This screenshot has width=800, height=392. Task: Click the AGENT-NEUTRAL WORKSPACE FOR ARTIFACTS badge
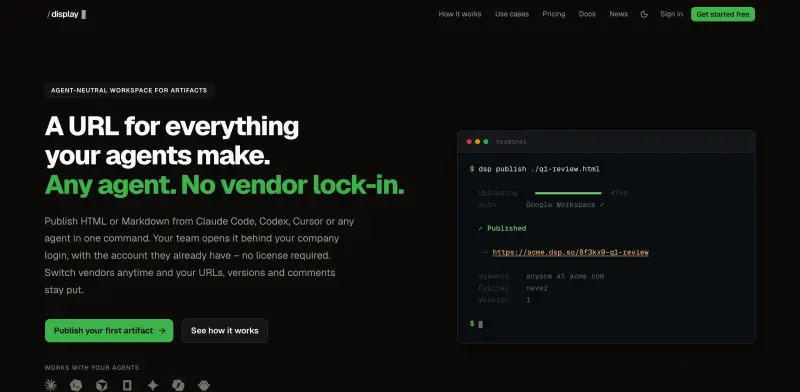(129, 90)
